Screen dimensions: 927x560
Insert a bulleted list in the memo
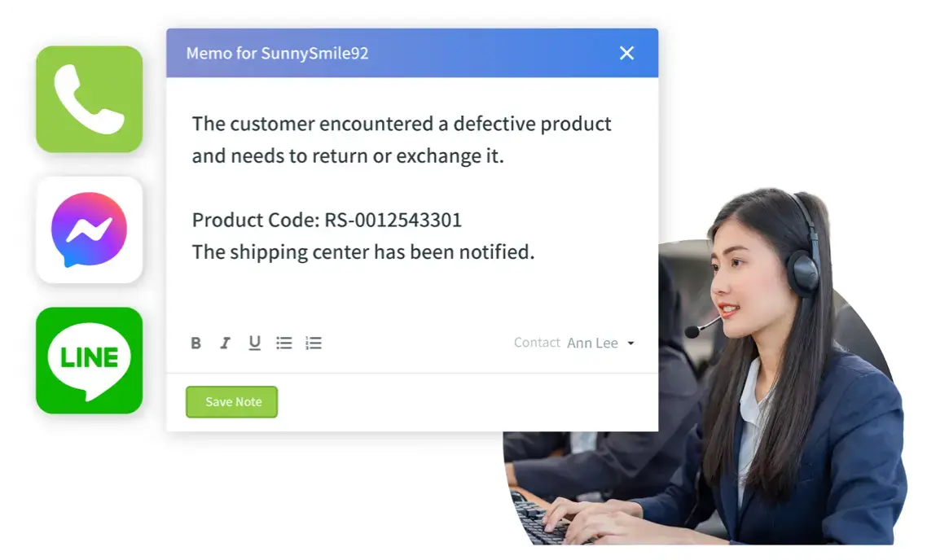[284, 343]
